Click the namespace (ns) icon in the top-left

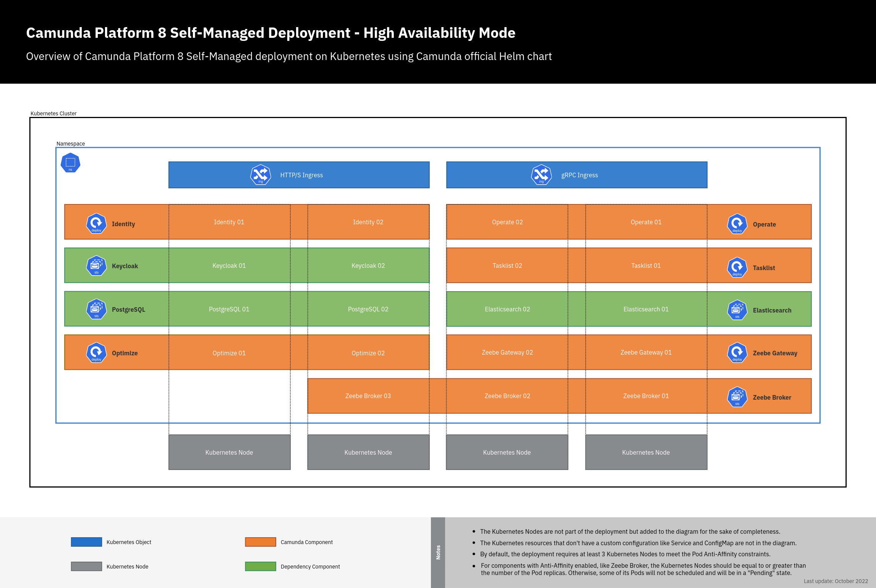click(70, 163)
